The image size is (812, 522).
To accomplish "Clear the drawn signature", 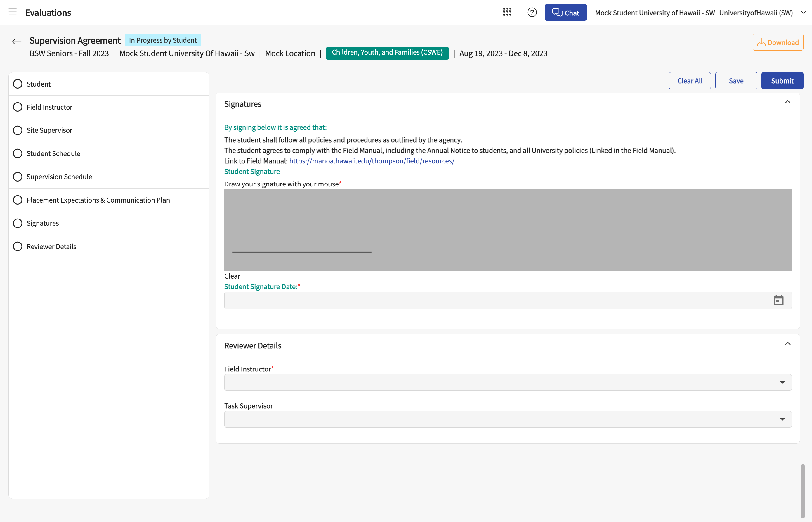I will point(232,276).
